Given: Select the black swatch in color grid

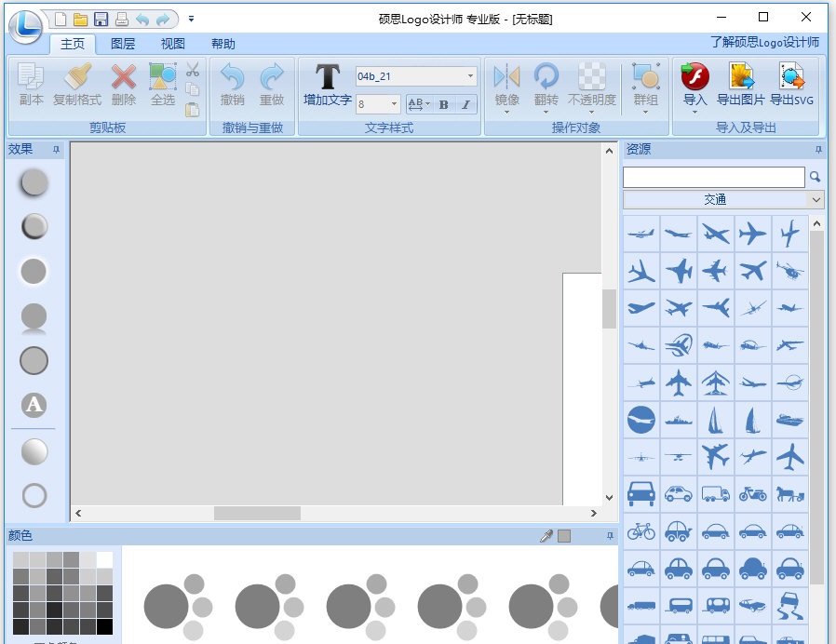Looking at the screenshot, I should tap(104, 626).
